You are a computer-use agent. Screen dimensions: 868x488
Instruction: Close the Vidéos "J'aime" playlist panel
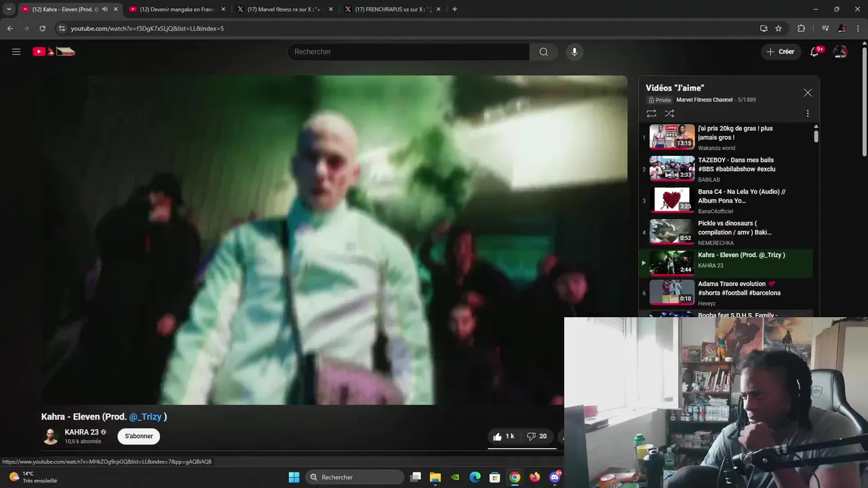808,93
